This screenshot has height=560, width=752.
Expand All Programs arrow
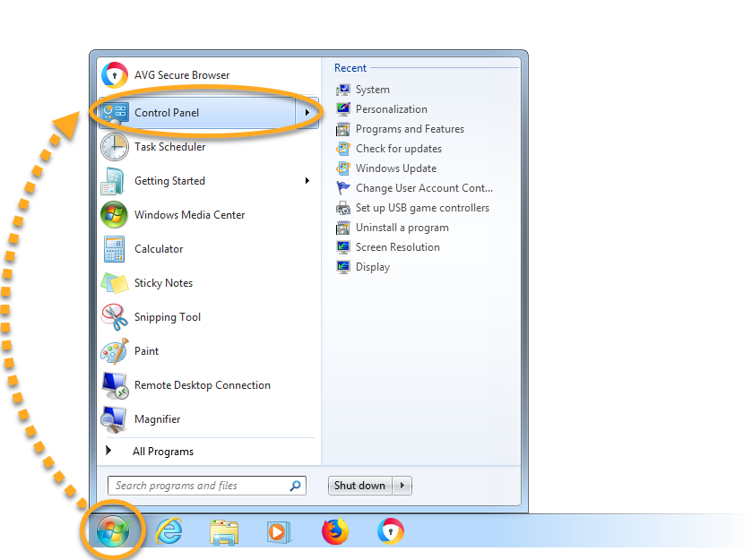[x=108, y=451]
